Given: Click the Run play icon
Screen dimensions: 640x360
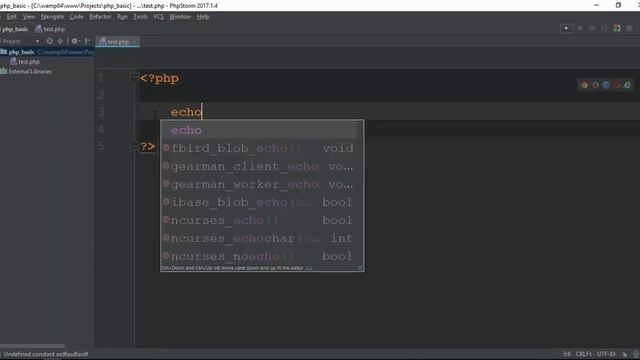Looking at the screenshot, I should (580, 28).
